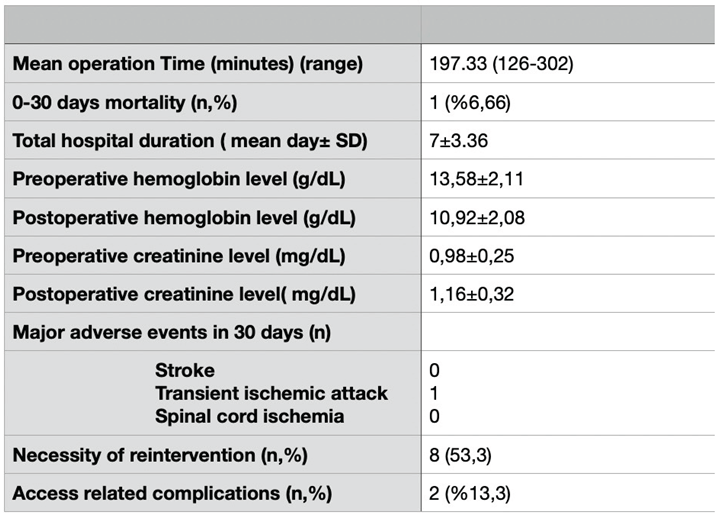
Task: Select the 0,98±0,25 creatinine value
Action: (x=472, y=256)
